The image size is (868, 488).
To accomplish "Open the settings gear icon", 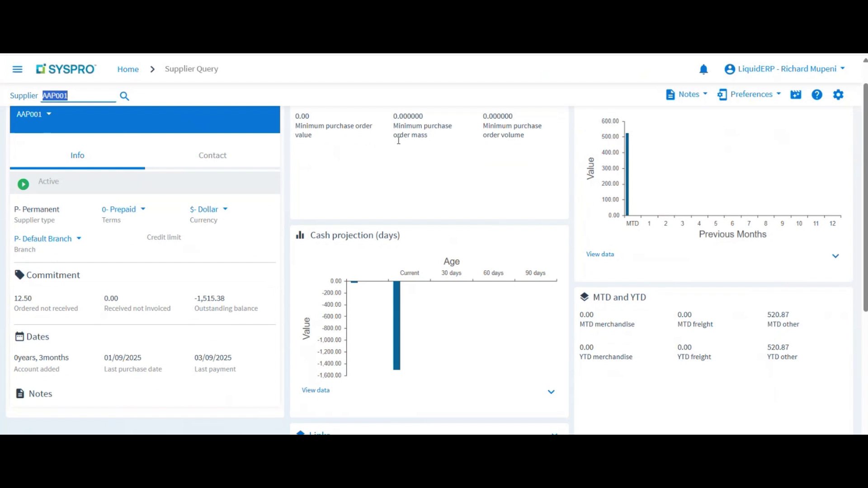I will click(838, 94).
